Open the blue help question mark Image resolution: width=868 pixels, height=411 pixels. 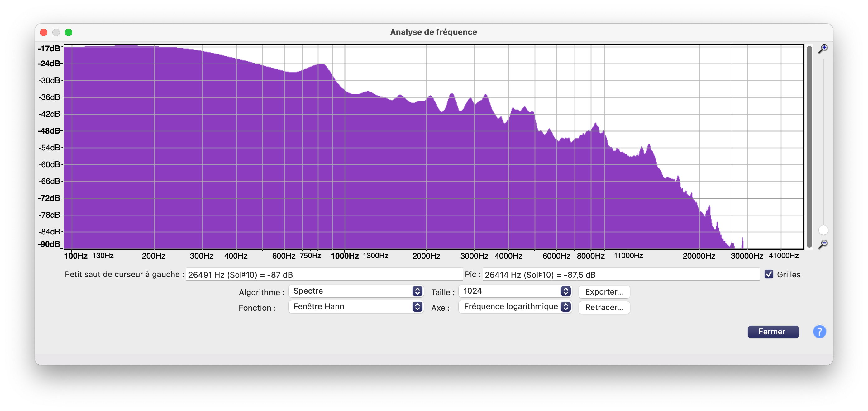tap(819, 332)
